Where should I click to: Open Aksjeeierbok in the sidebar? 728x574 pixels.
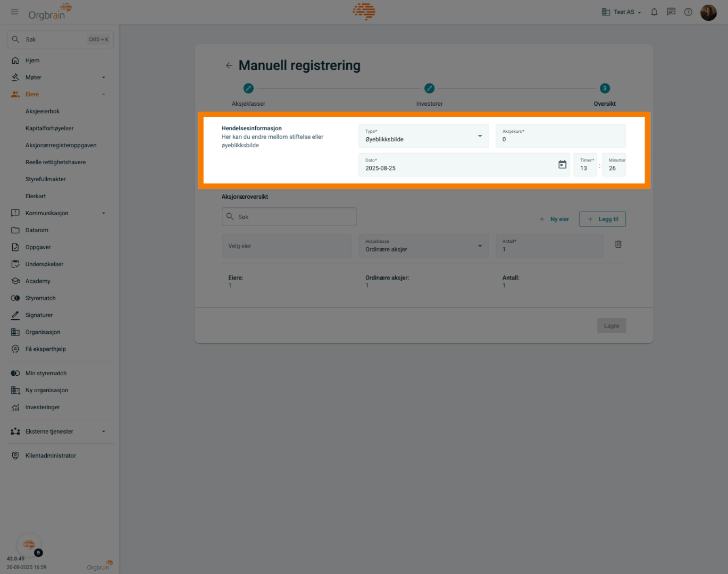tap(43, 112)
